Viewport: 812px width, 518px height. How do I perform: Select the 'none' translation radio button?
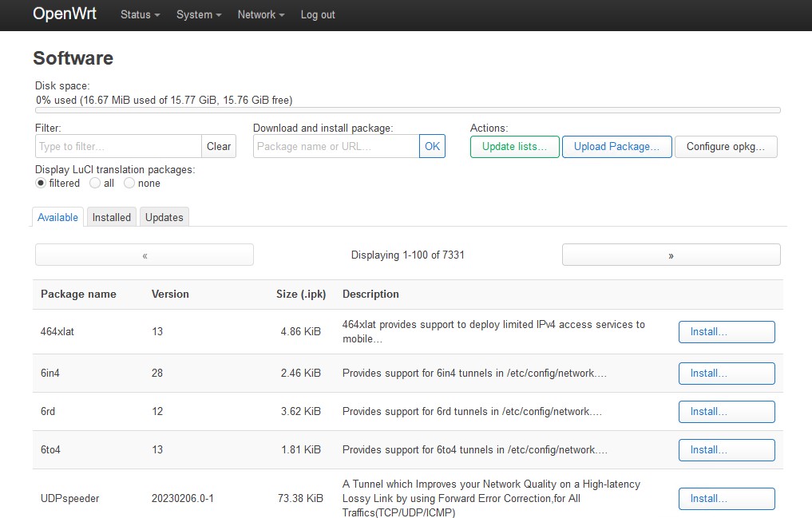(x=129, y=183)
